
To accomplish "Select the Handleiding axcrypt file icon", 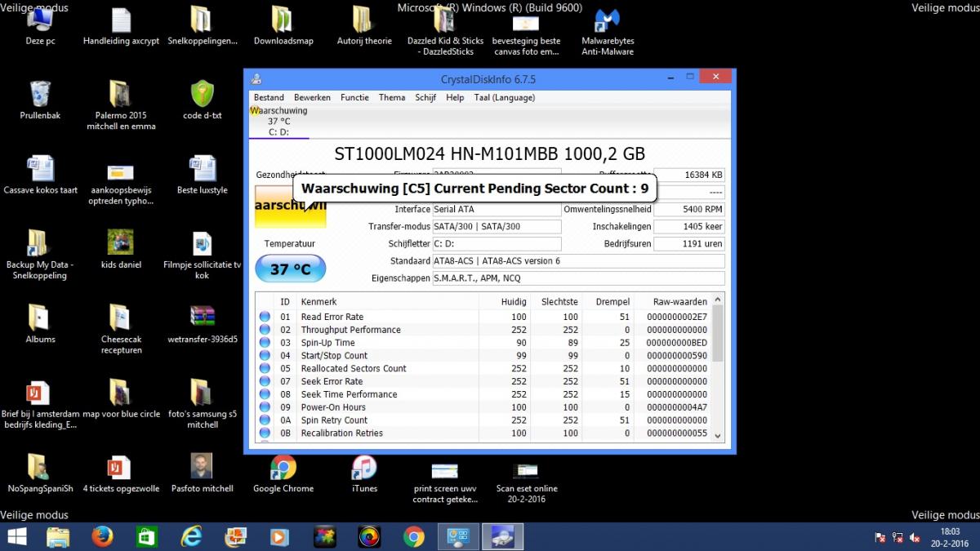I will (121, 28).
